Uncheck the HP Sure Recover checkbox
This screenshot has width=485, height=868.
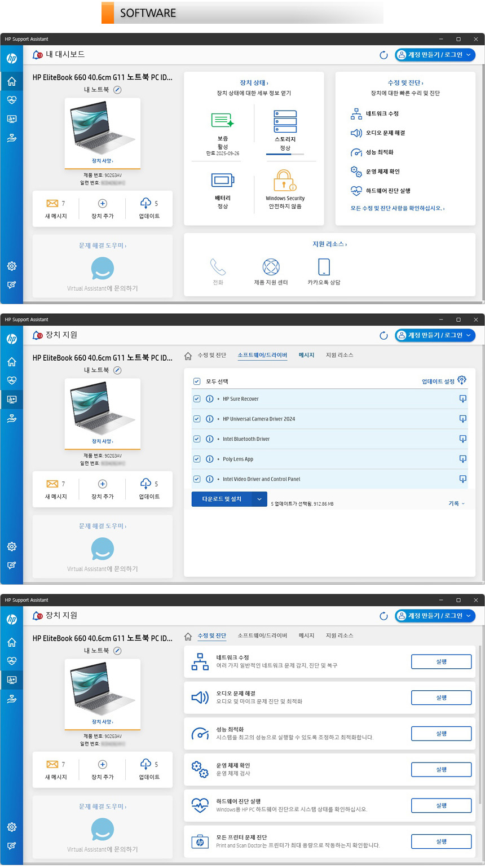coord(197,399)
